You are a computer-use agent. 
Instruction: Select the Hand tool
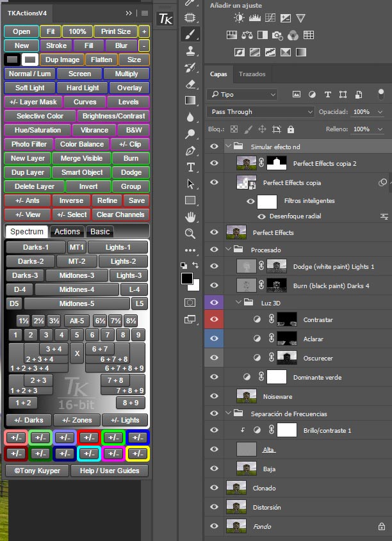(x=190, y=217)
